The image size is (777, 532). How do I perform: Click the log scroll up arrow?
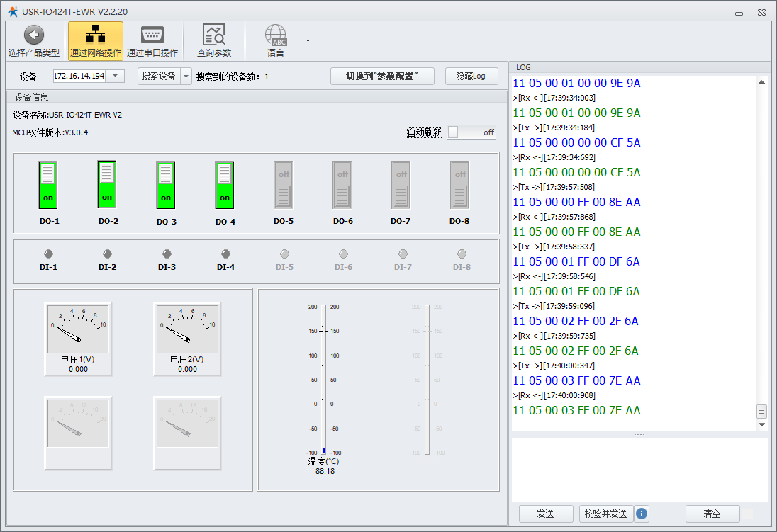(x=761, y=82)
